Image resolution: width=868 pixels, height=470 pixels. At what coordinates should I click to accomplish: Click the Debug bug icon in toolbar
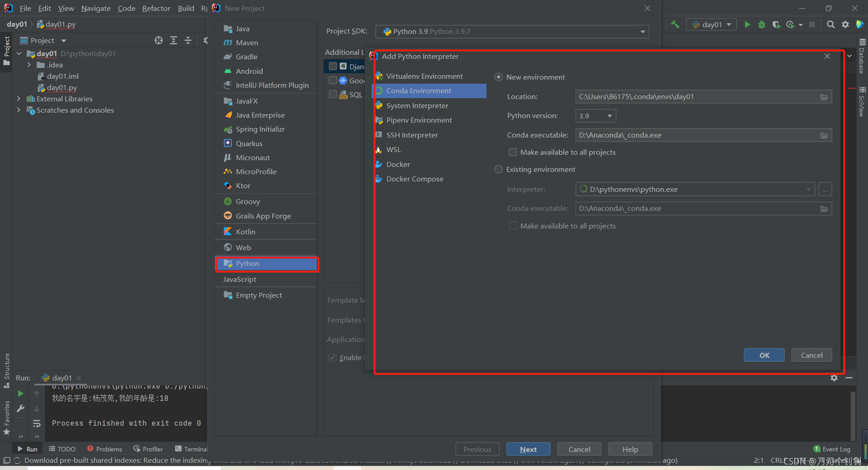coord(762,24)
